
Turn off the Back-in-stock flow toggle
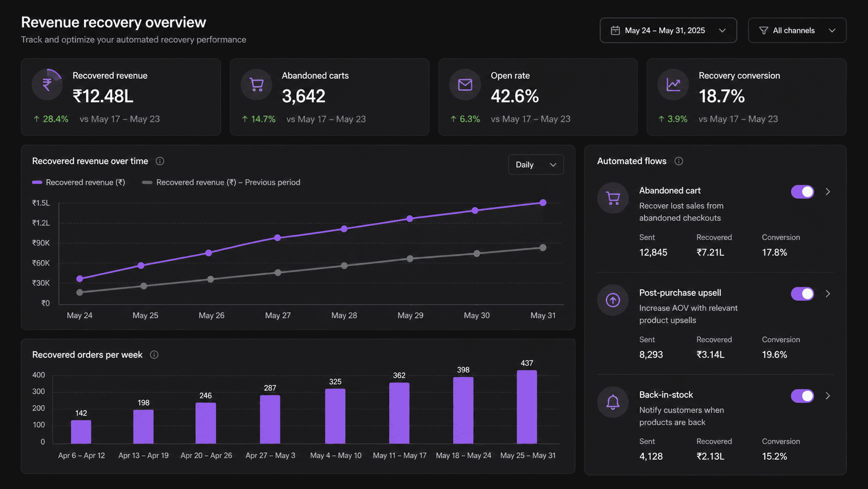(x=803, y=396)
